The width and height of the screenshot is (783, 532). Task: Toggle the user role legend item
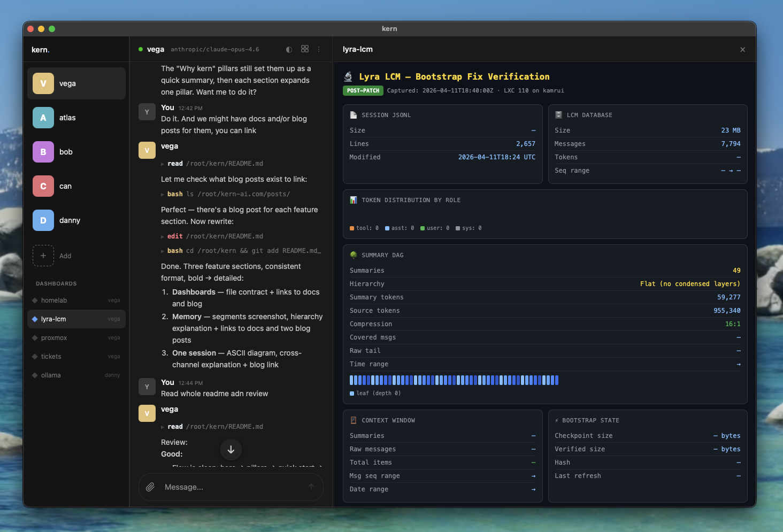coord(435,228)
